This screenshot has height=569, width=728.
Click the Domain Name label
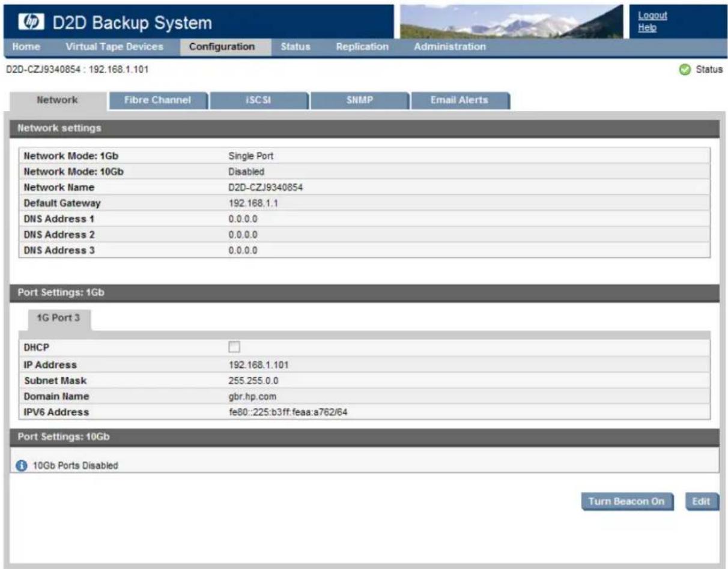coord(56,396)
